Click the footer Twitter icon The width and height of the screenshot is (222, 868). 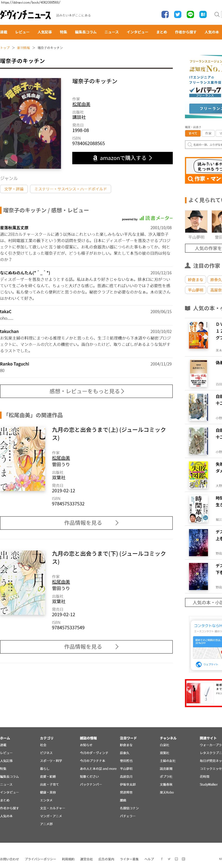coord(169,859)
